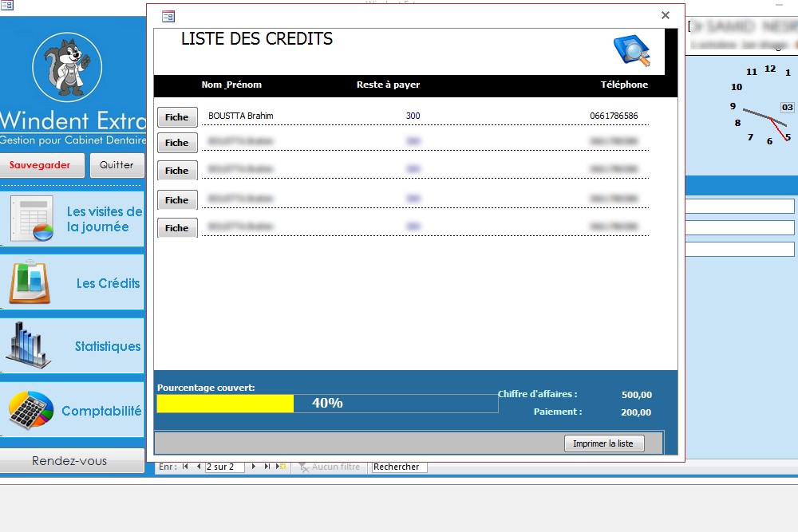Click the record number box '2 sur 2'
Image resolution: width=798 pixels, height=532 pixels.
[224, 467]
